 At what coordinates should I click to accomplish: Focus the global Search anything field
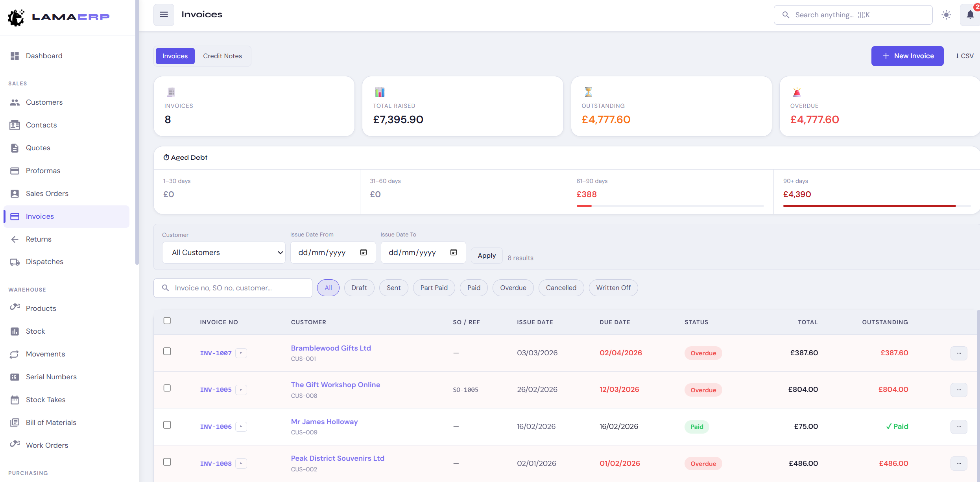click(853, 15)
